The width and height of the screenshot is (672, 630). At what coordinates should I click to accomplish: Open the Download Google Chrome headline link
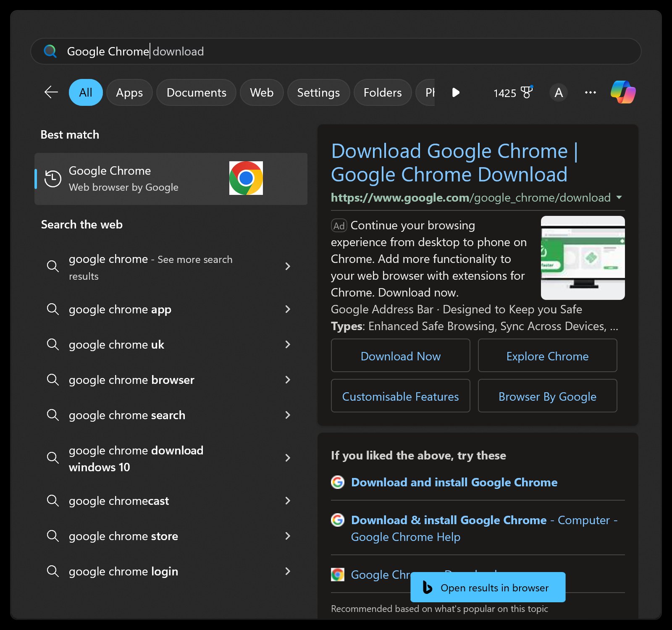pos(454,163)
